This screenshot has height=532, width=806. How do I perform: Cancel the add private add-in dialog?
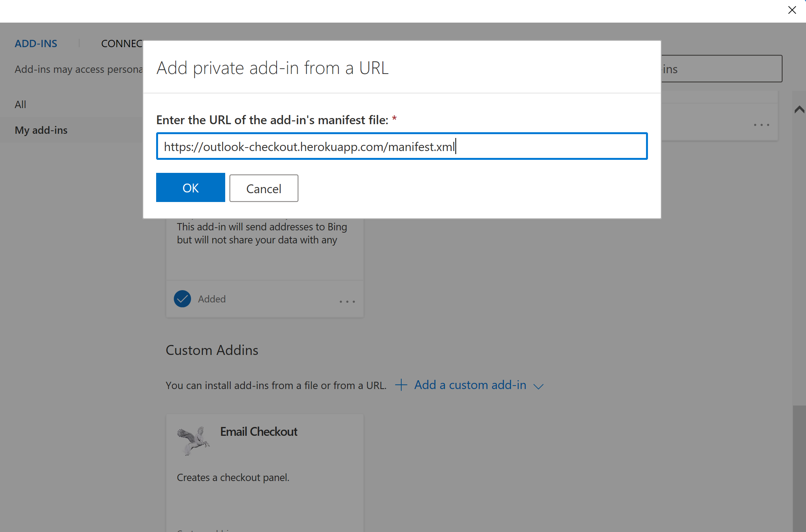(x=264, y=189)
